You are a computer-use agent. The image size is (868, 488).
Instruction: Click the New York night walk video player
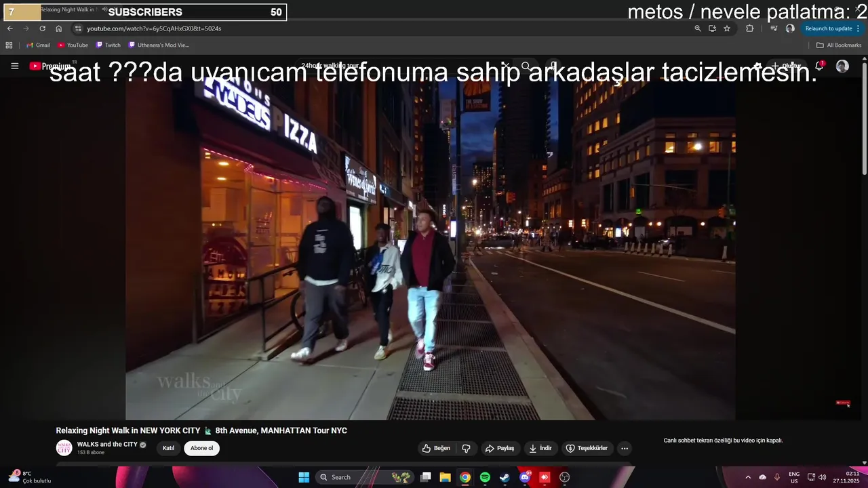(431, 247)
